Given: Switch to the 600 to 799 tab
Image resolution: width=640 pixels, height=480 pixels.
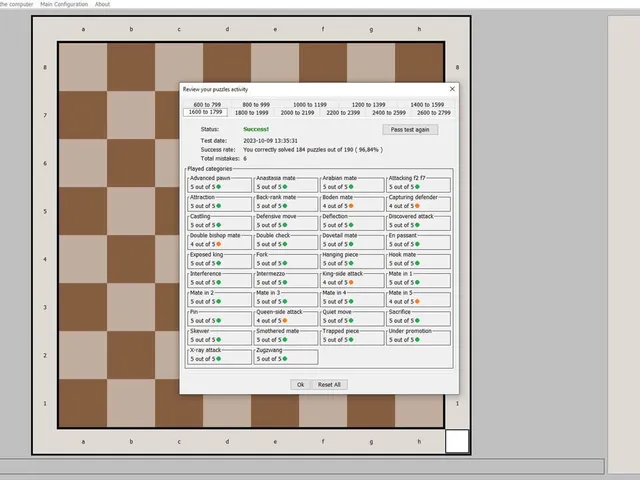Looking at the screenshot, I should 207,104.
